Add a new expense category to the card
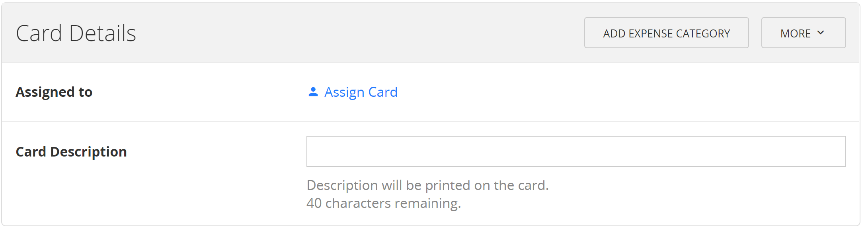This screenshot has width=868, height=233. 666,33
